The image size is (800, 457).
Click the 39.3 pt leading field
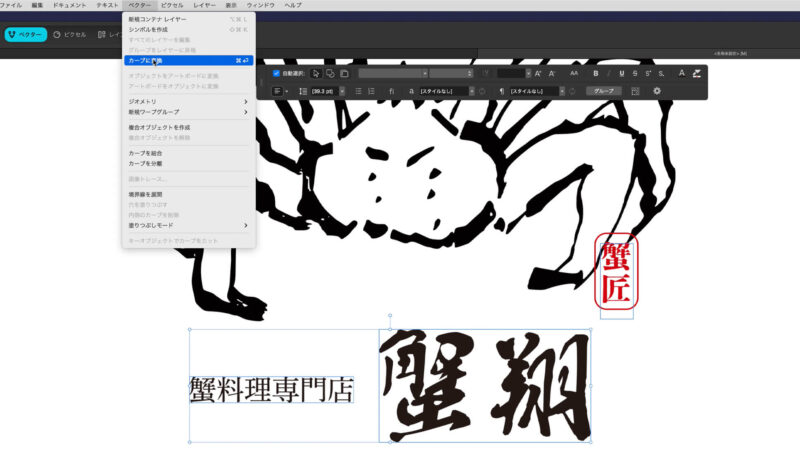tap(324, 91)
